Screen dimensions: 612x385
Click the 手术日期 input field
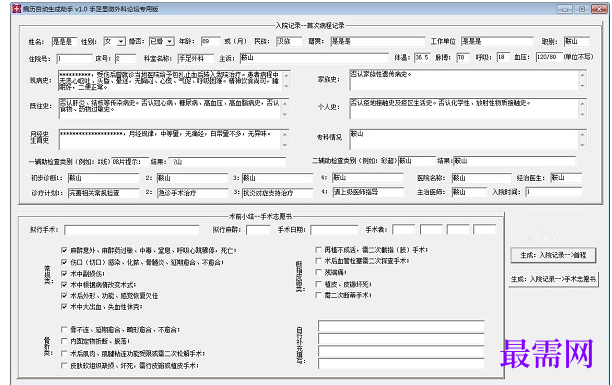point(334,230)
